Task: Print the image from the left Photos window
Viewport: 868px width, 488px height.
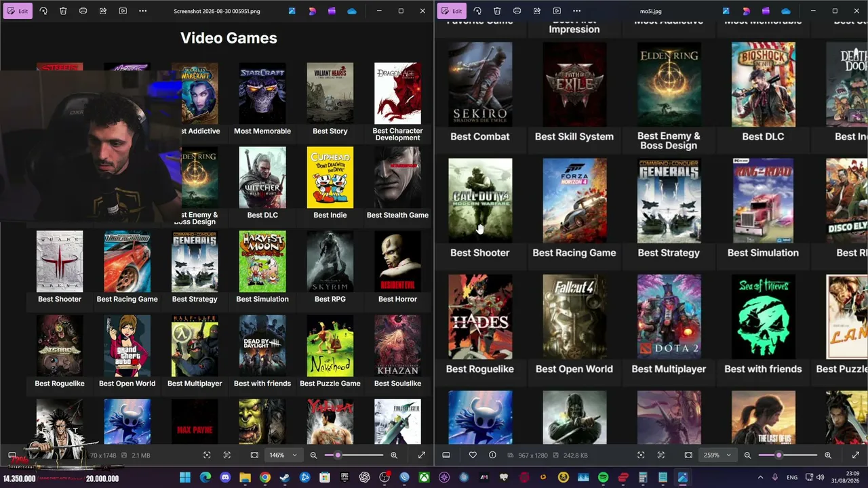Action: [83, 11]
